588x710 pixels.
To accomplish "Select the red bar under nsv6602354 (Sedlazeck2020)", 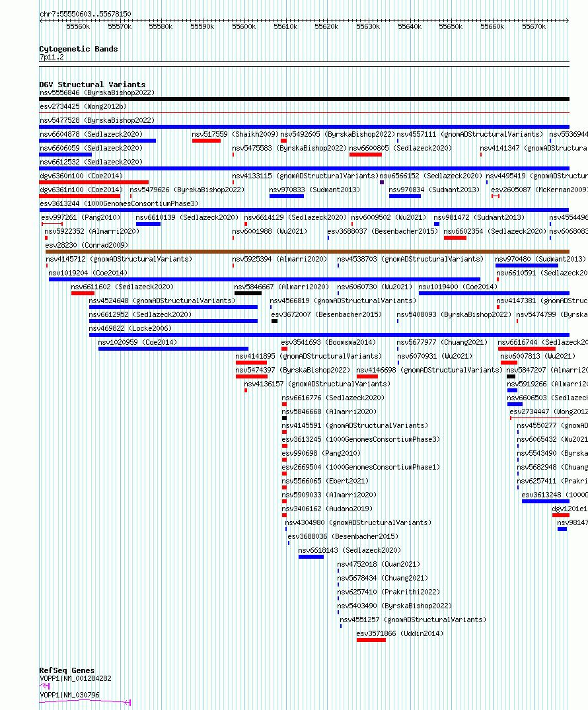I will tap(455, 238).
